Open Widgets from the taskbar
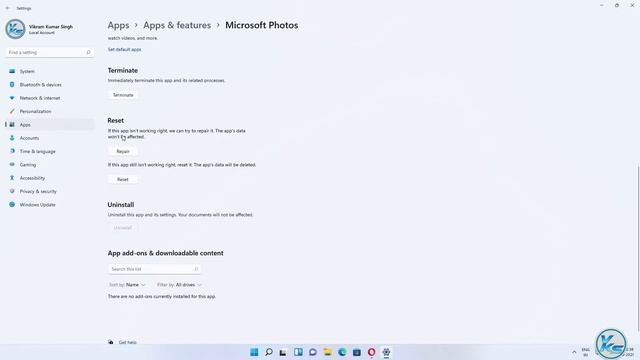This screenshot has height=360, width=640. point(298,352)
